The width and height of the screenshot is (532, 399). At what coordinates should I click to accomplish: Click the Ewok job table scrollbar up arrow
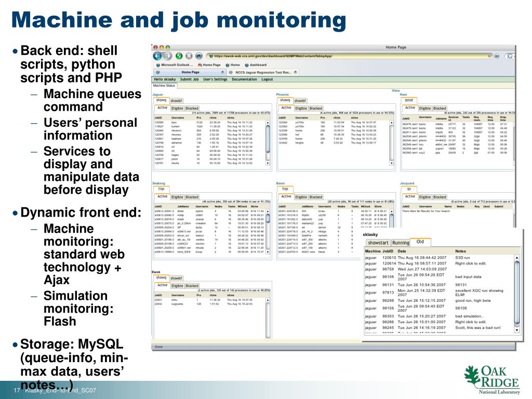[x=268, y=300]
